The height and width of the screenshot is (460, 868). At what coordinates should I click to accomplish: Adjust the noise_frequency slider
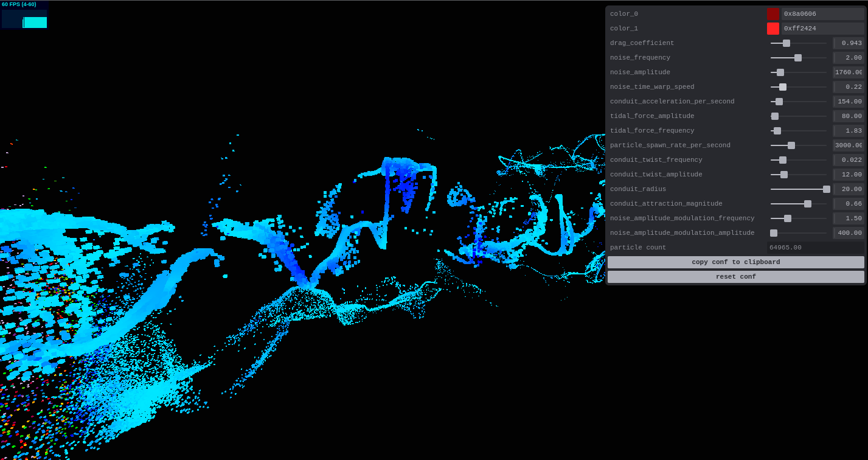click(x=797, y=57)
